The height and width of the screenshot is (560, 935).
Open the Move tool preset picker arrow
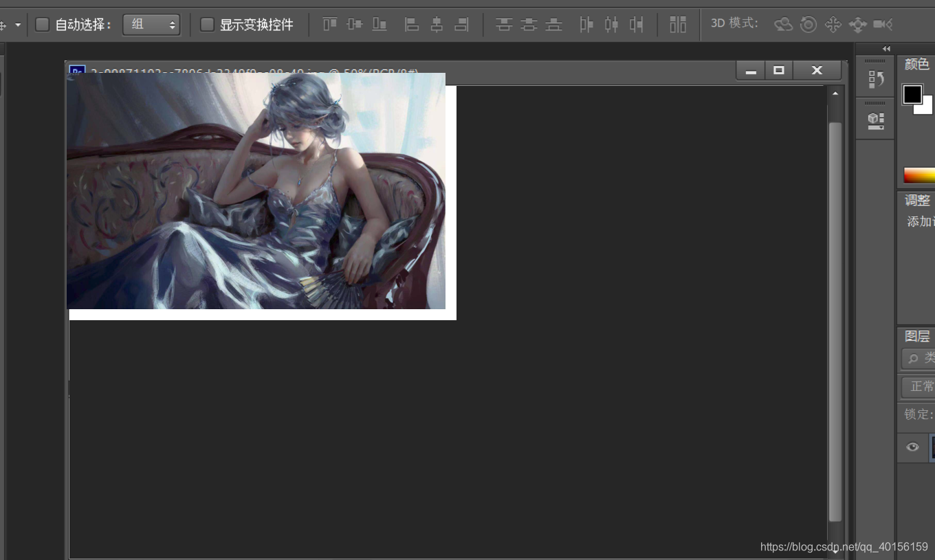coord(18,25)
